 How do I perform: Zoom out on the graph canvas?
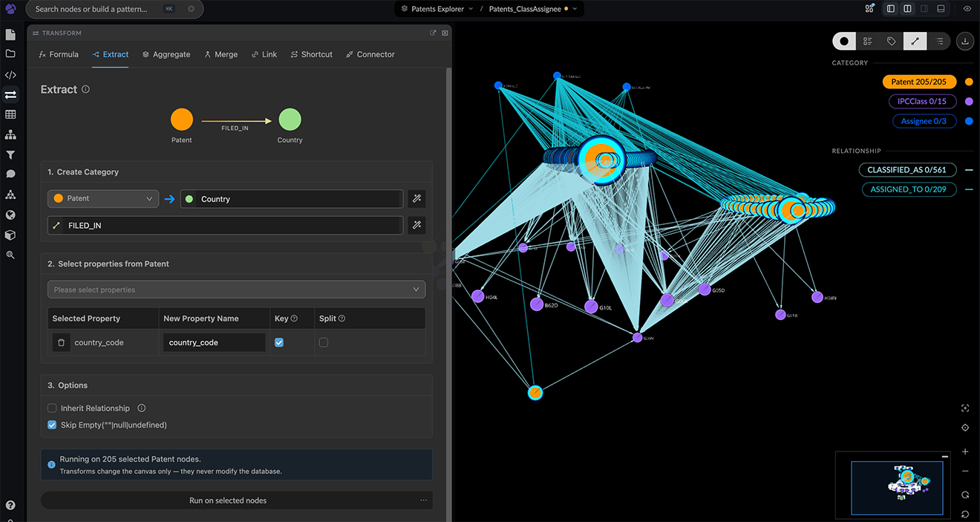point(965,471)
